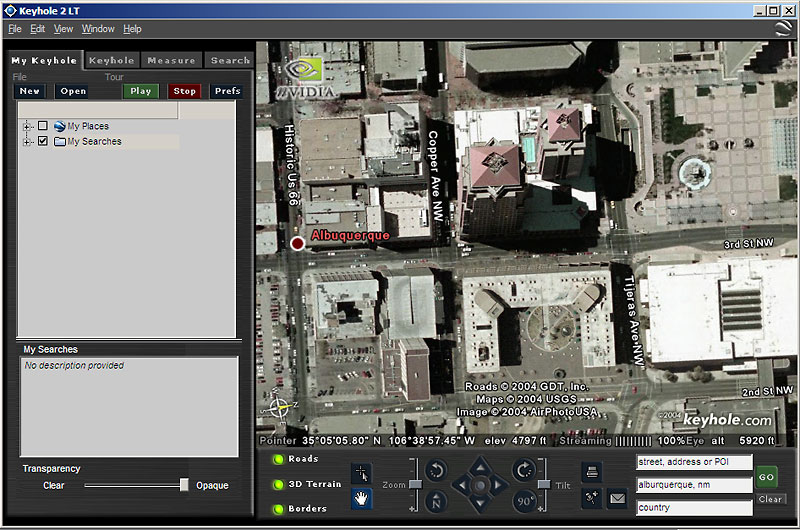Screen dimensions: 800x530
Task: Activate the hand pan tool
Action: 361,497
